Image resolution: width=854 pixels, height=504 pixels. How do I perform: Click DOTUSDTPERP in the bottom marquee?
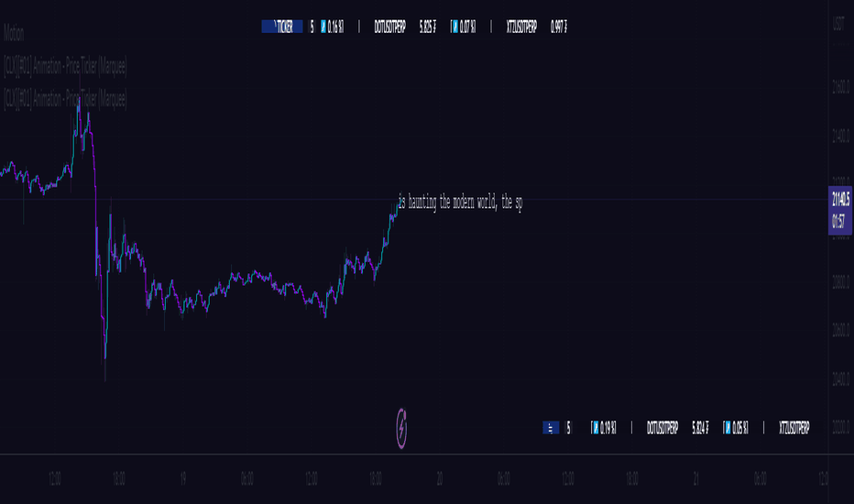click(662, 428)
